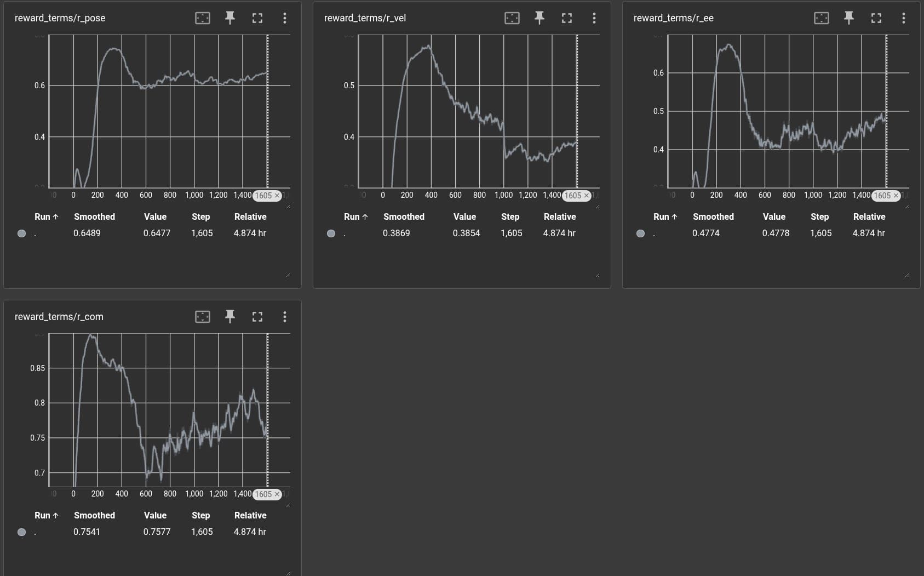Screen dimensions: 924x576
Task: Expand r_pose chart to fullscreen
Action: pyautogui.click(x=257, y=18)
